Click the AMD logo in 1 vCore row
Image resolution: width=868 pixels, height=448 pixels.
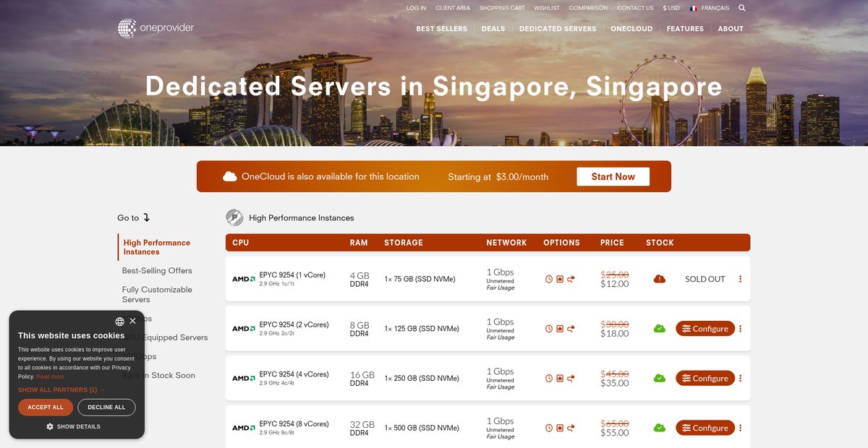point(244,279)
